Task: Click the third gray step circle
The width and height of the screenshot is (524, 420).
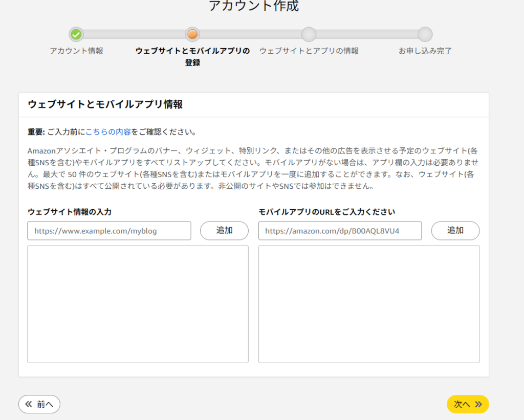Action: [309, 34]
